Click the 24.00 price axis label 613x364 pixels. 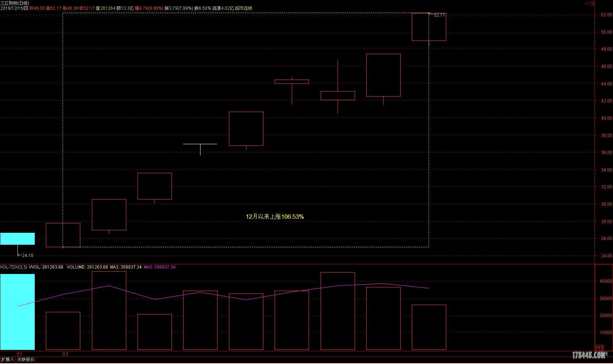click(606, 256)
